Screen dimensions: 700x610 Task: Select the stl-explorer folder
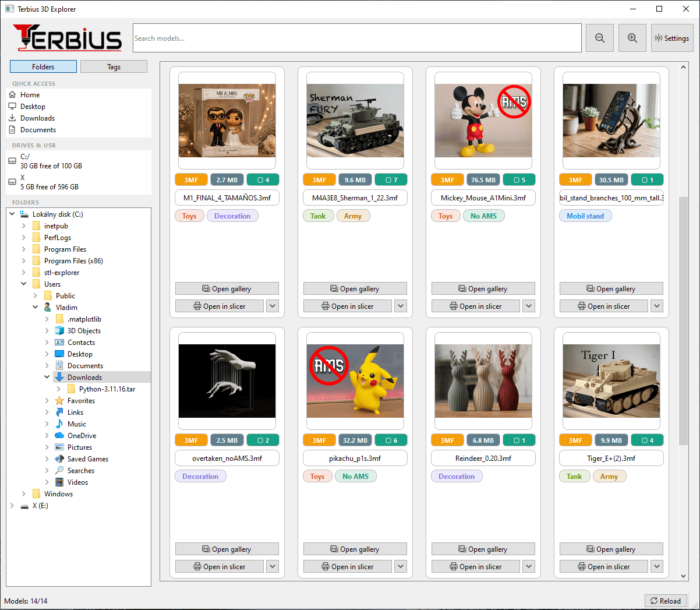pos(62,272)
